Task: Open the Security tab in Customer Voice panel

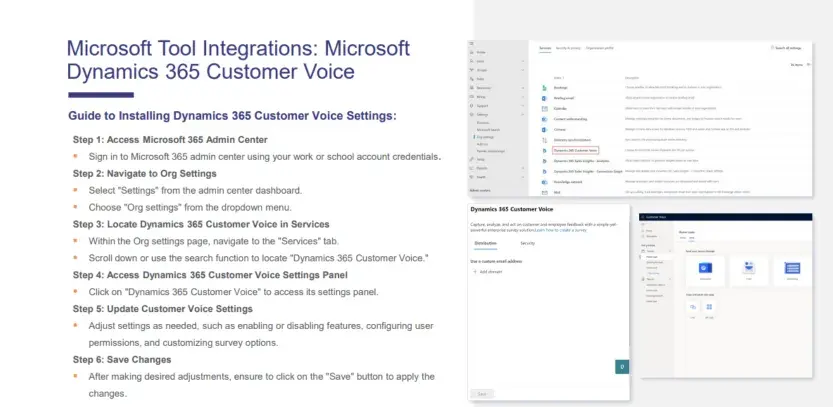Action: pyautogui.click(x=528, y=243)
